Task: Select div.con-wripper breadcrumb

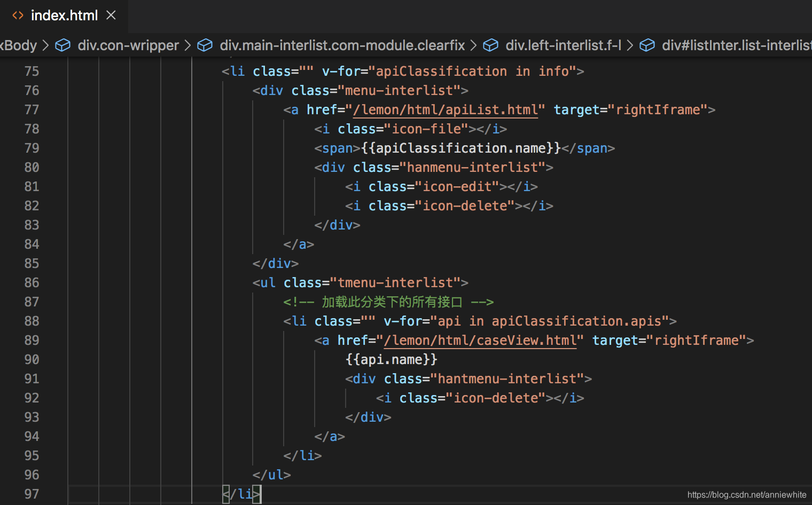Action: click(x=128, y=45)
